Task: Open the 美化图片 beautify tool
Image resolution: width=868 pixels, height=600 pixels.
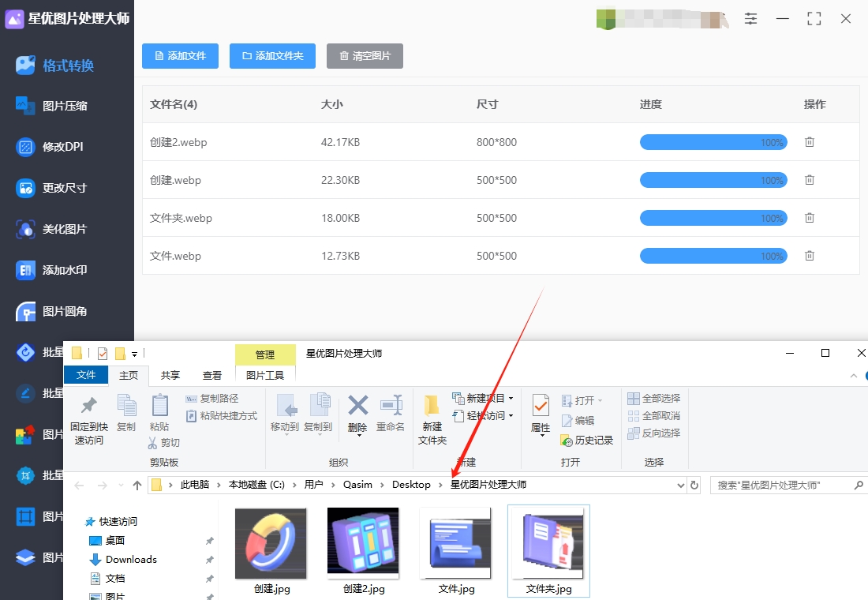Action: coord(51,229)
